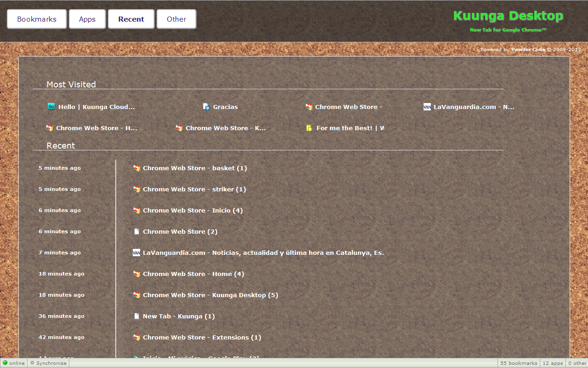Click favicon of Chrome Web Store - Inicio row

pyautogui.click(x=136, y=210)
